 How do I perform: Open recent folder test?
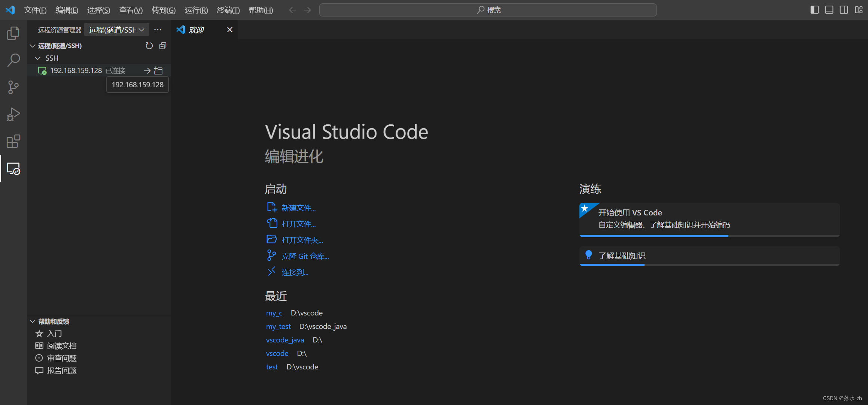[x=272, y=367]
